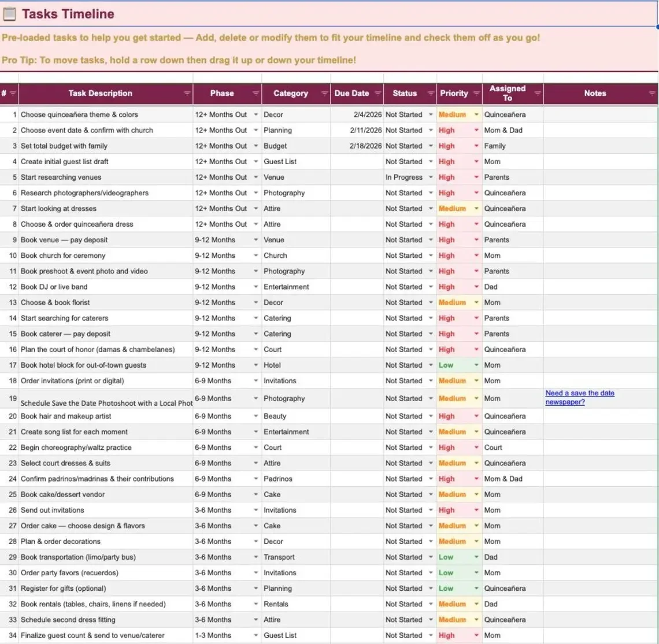Open the Status dropdown on Send out invitations
Image resolution: width=659 pixels, height=644 pixels.
[431, 510]
